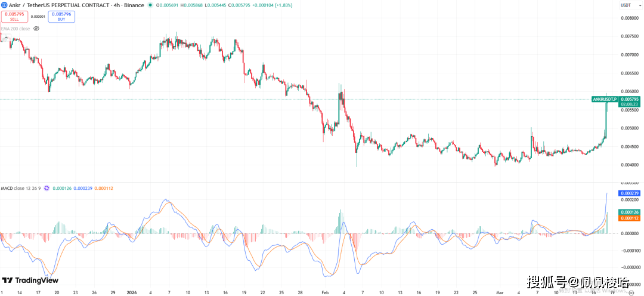This screenshot has height=296, width=644.
Task: Click the ANKRUSDT.P symbol price label
Action: click(x=605, y=98)
